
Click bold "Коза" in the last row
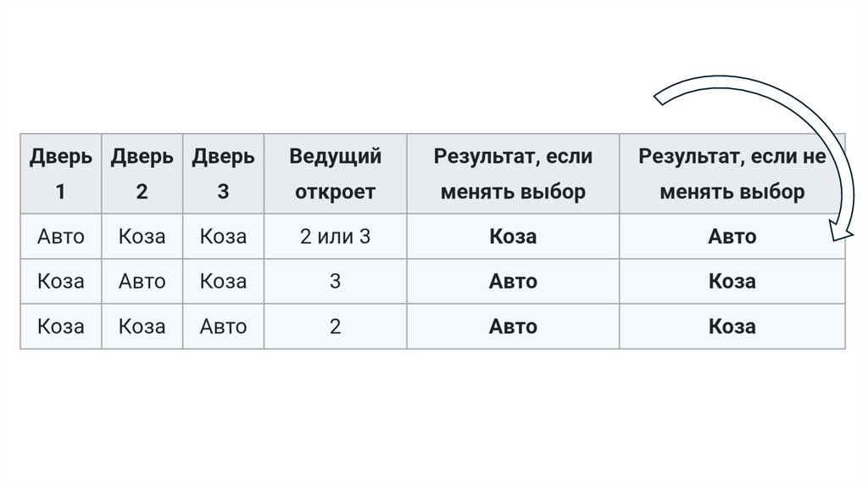[x=732, y=326]
